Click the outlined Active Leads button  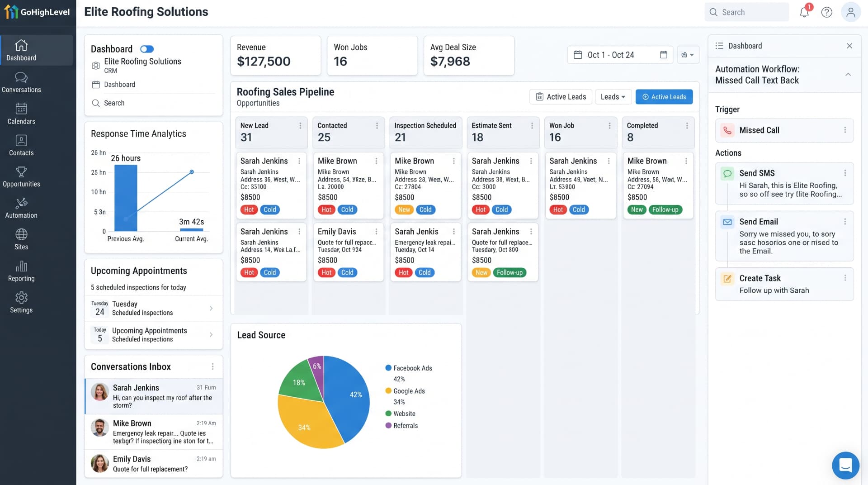point(561,97)
